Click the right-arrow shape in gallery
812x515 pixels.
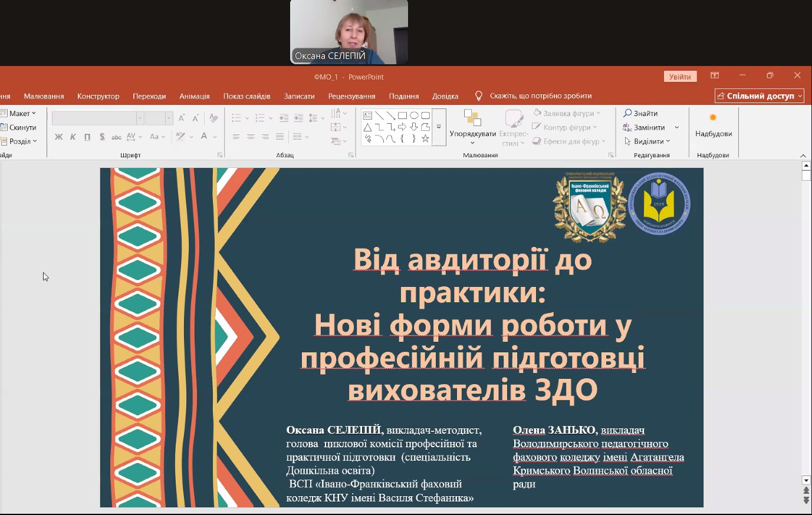pyautogui.click(x=402, y=127)
